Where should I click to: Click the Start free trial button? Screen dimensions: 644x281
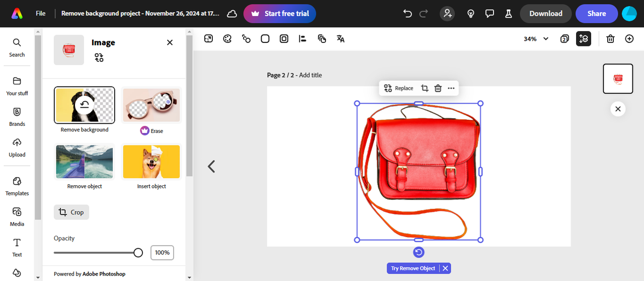point(280,14)
